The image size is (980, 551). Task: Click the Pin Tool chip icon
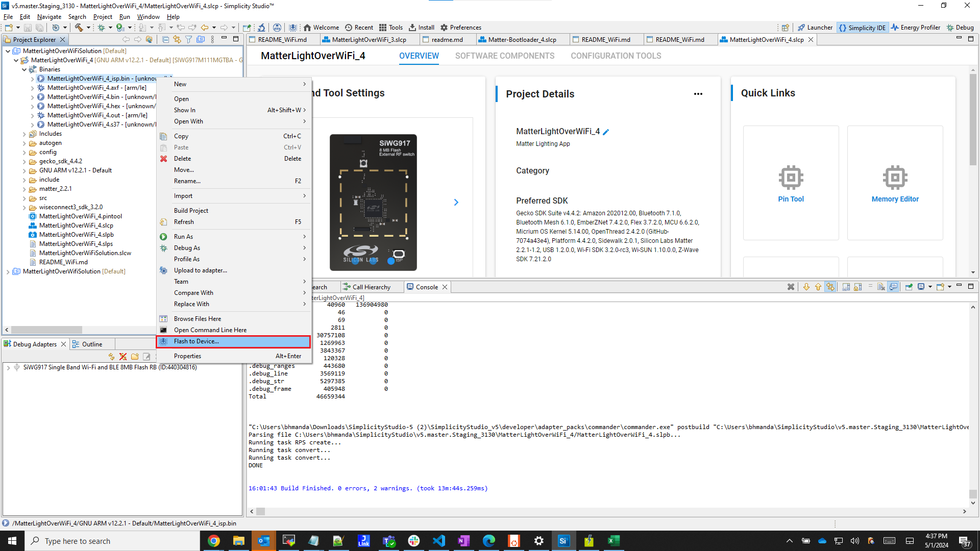pyautogui.click(x=791, y=178)
